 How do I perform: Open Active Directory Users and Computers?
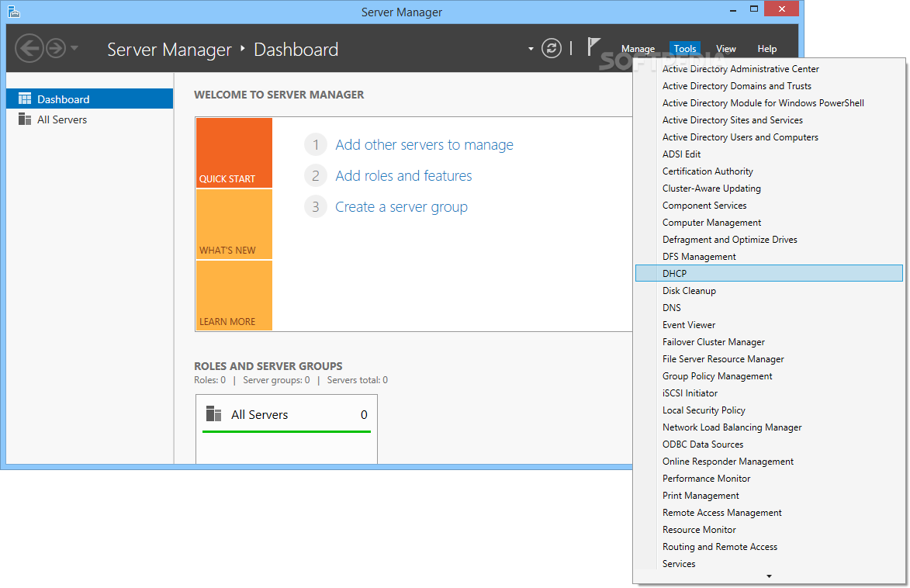[769, 137]
